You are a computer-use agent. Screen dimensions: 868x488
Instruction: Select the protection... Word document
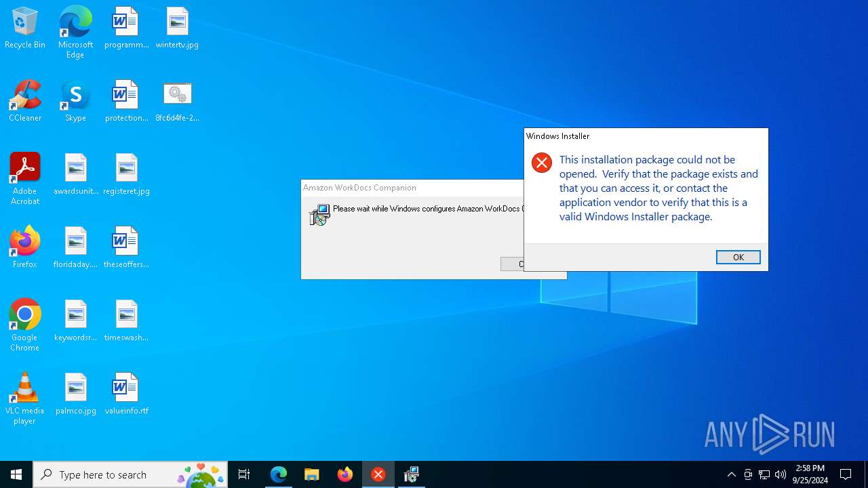pyautogui.click(x=126, y=102)
